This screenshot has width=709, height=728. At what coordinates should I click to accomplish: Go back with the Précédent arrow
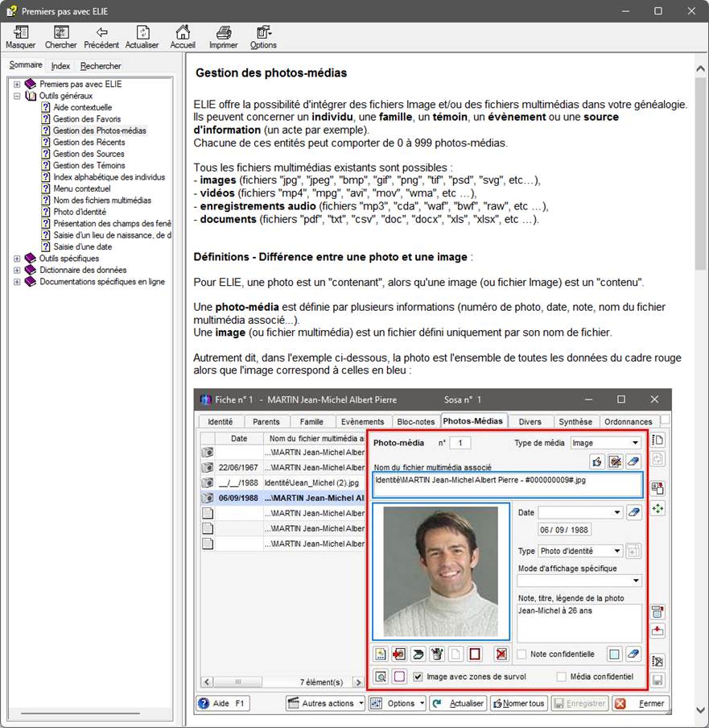point(101,37)
